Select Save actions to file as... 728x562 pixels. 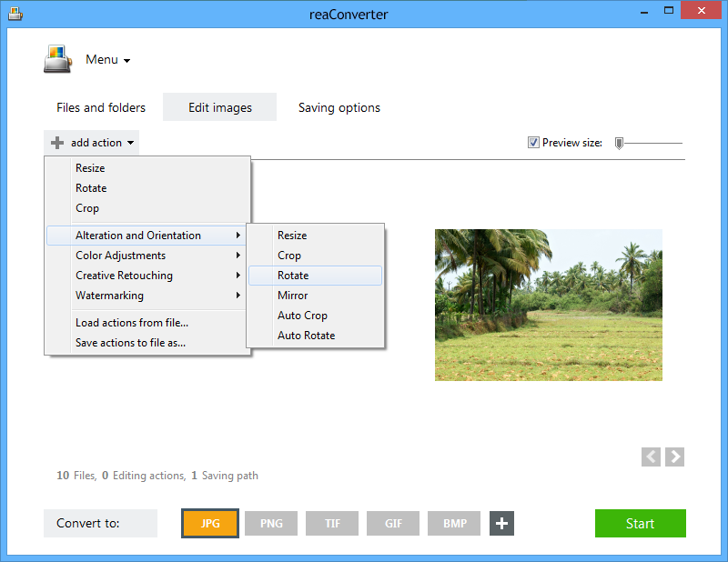(x=146, y=343)
